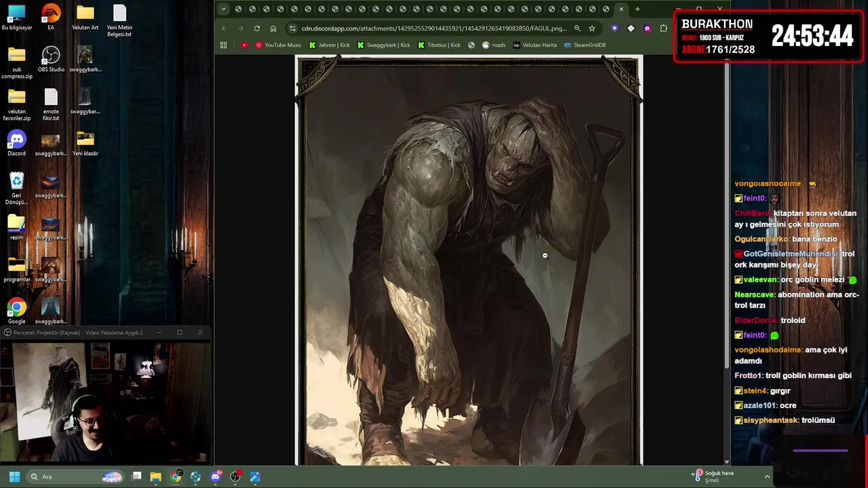Image resolution: width=868 pixels, height=488 pixels.
Task: Open File Explorer from taskbar
Action: click(155, 476)
